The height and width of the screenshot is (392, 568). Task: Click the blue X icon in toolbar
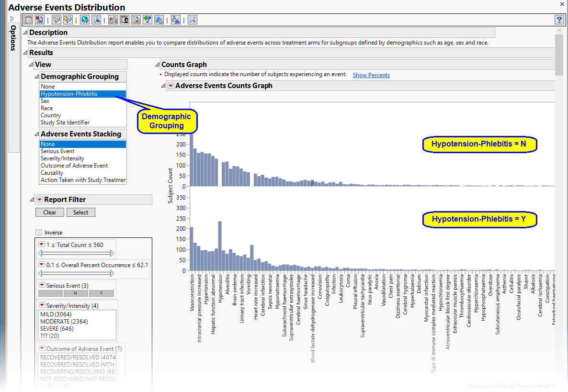(x=193, y=20)
